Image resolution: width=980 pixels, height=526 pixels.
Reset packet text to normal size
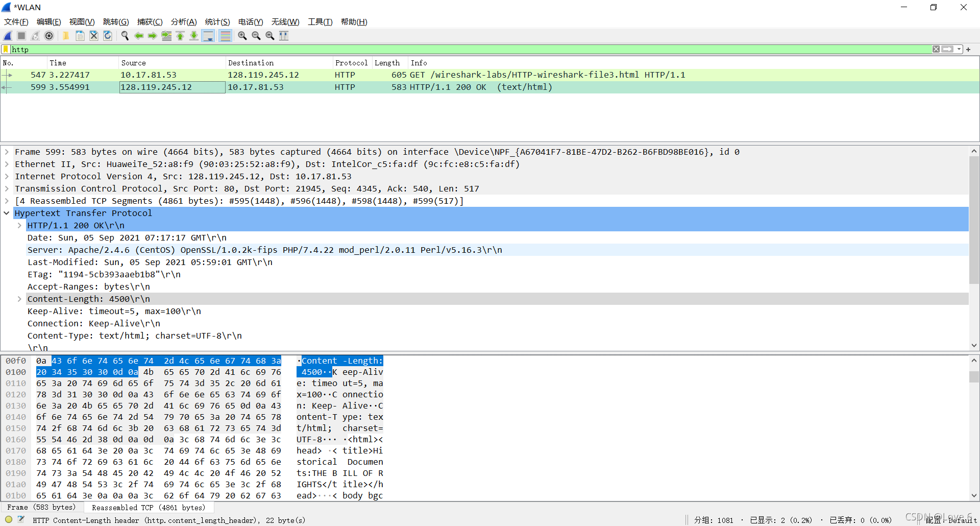[x=270, y=36]
